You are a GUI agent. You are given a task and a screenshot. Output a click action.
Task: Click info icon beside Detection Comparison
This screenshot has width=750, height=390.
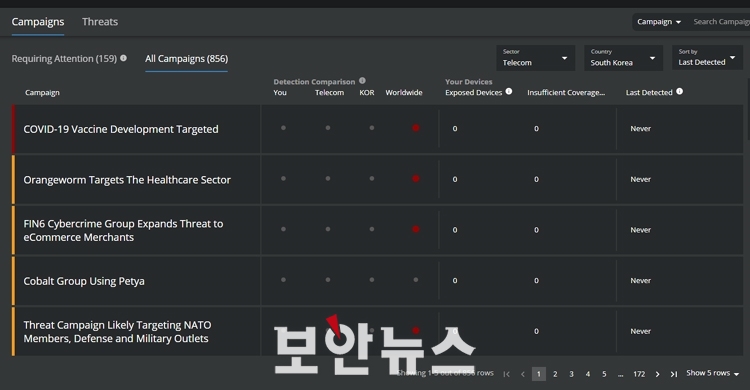[x=362, y=80]
